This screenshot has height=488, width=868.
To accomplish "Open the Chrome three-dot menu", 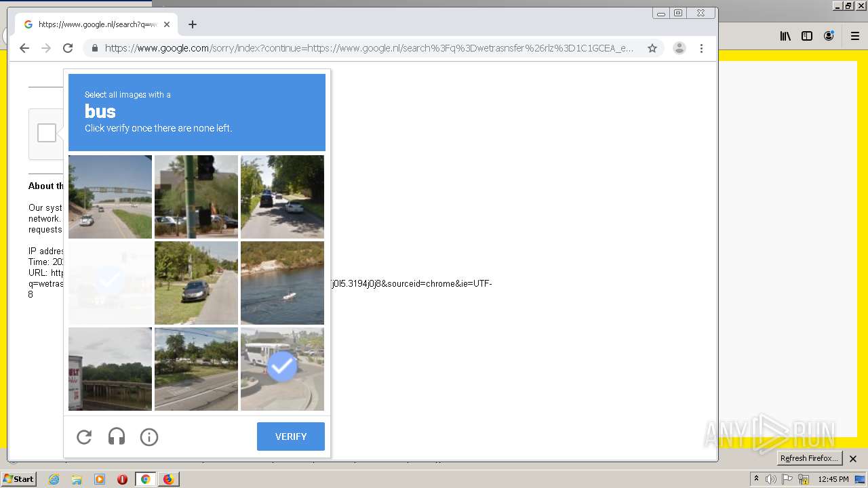I will [x=701, y=48].
